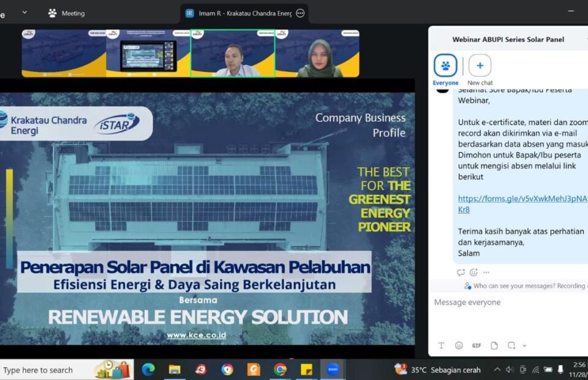
Task: Show hidden system tray icons
Action: (497, 370)
